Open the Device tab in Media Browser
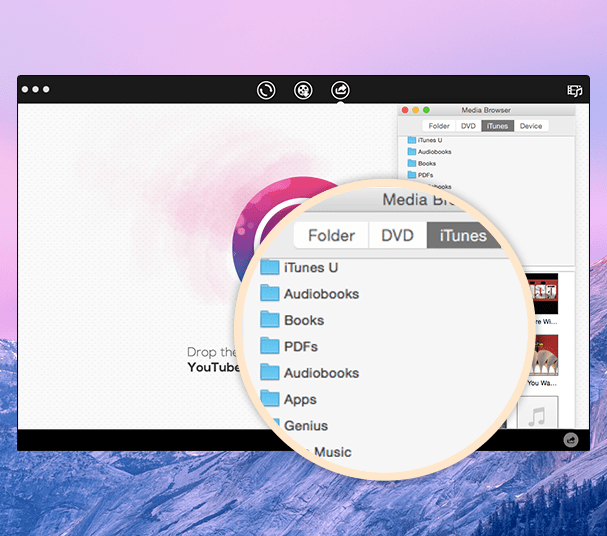 pos(531,126)
